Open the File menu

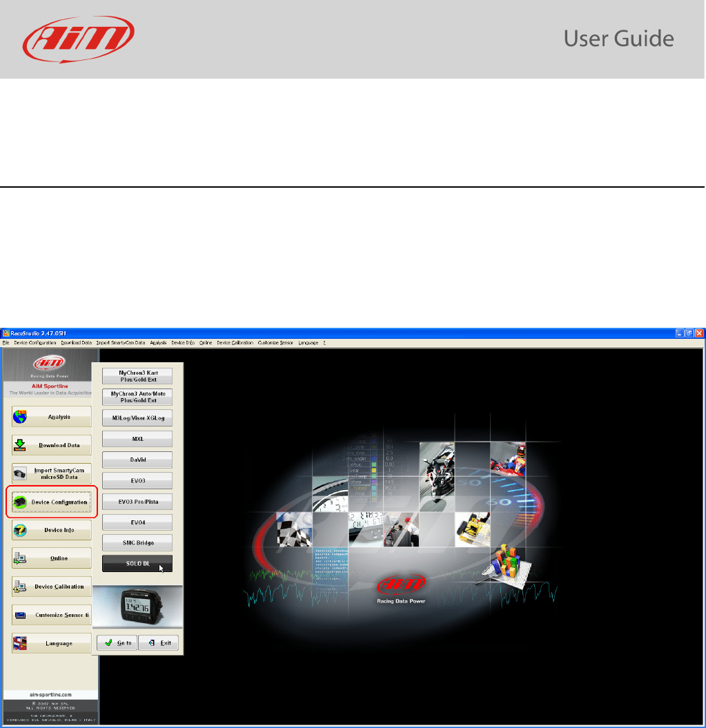click(x=6, y=343)
